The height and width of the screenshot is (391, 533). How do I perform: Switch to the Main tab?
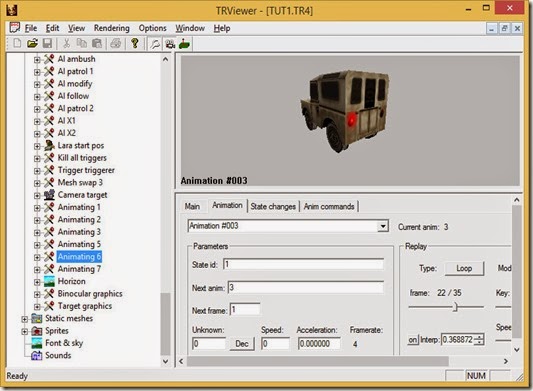[x=192, y=206]
